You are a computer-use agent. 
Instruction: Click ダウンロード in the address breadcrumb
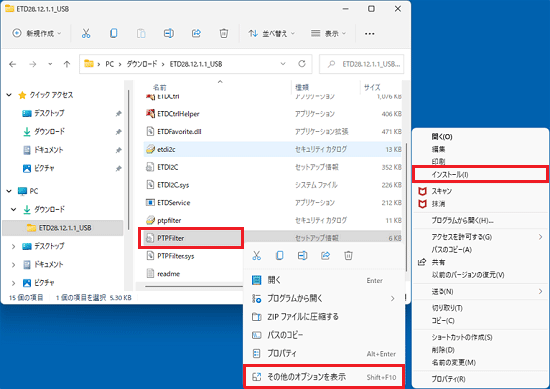pos(142,64)
